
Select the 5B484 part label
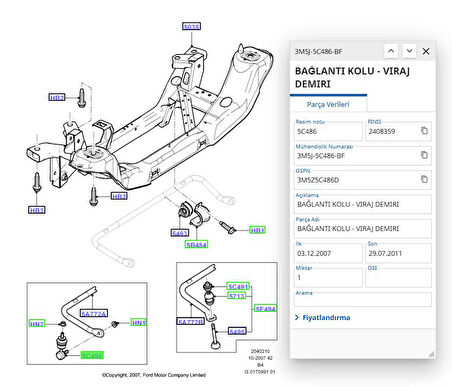196,245
